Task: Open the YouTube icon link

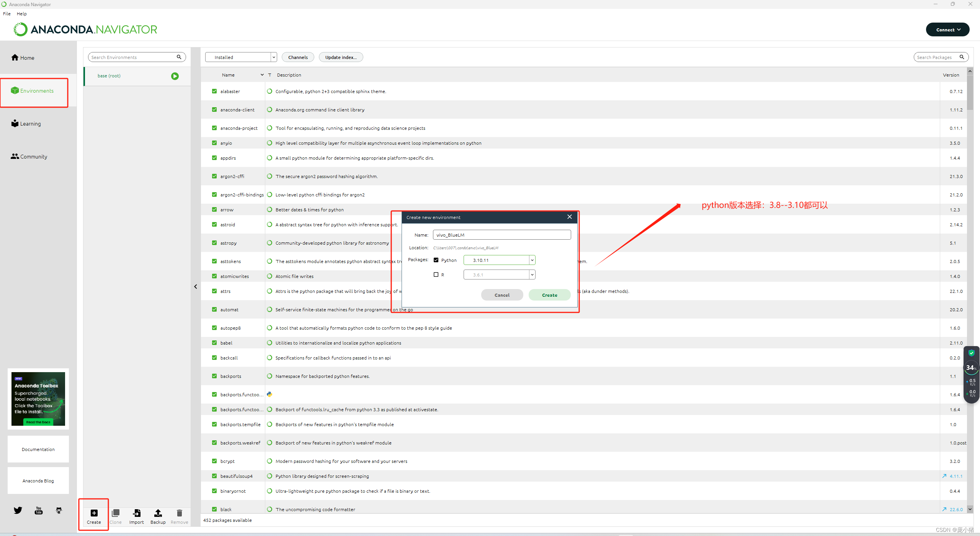Action: [x=39, y=510]
